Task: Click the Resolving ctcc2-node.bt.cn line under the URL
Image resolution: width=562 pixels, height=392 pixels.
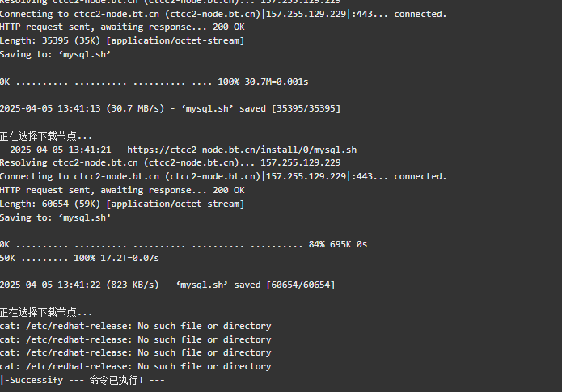Action: [x=171, y=163]
